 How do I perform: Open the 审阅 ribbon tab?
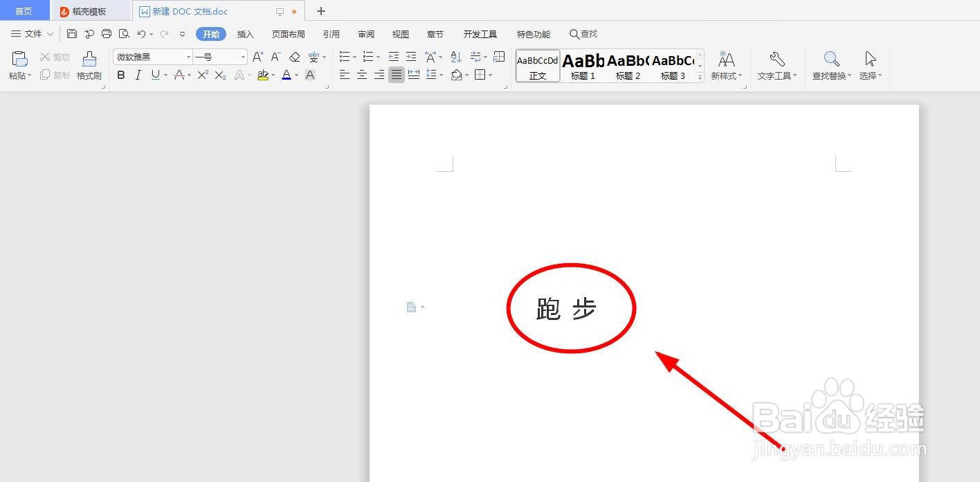coord(366,34)
